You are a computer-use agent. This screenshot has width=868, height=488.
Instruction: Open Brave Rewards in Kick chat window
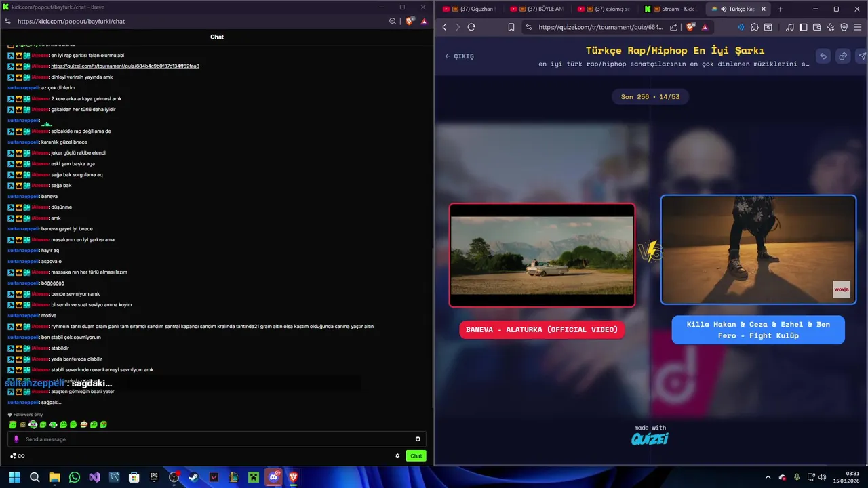(424, 21)
